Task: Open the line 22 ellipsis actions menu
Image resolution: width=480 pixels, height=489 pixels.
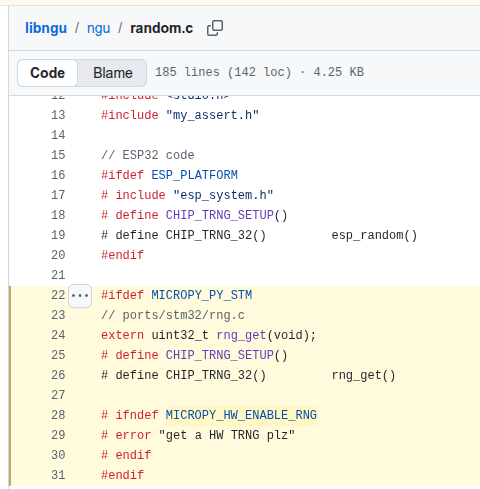Action: 80,296
